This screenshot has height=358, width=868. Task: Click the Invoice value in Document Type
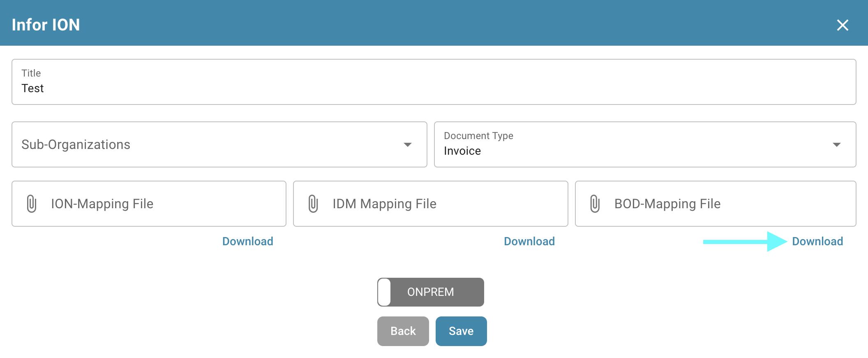[x=462, y=151]
